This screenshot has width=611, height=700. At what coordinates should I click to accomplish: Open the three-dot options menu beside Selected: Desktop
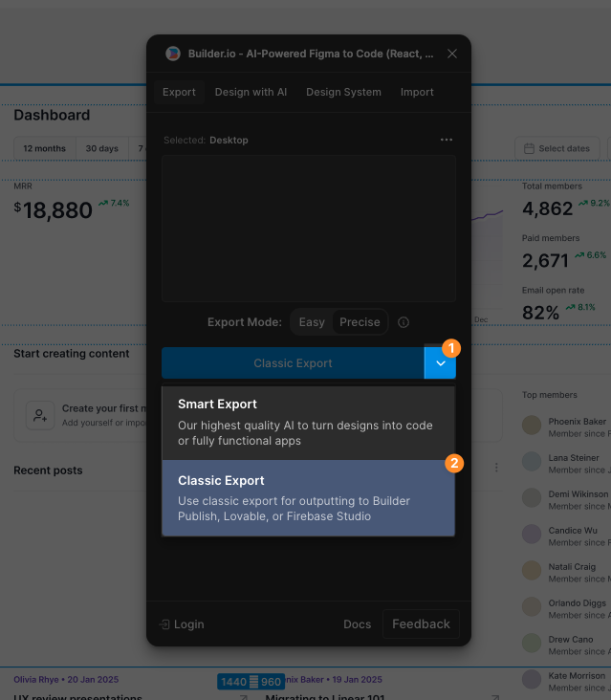tap(447, 140)
